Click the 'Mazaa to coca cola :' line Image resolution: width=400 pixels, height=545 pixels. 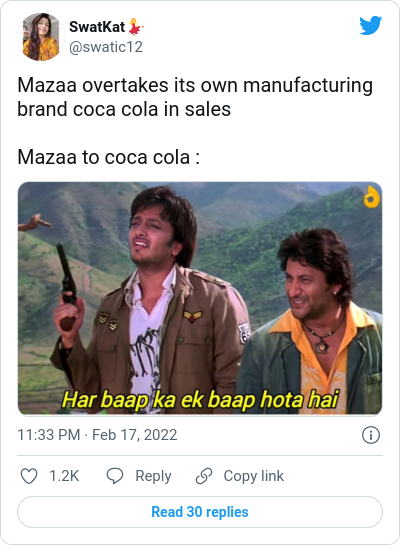tap(109, 157)
